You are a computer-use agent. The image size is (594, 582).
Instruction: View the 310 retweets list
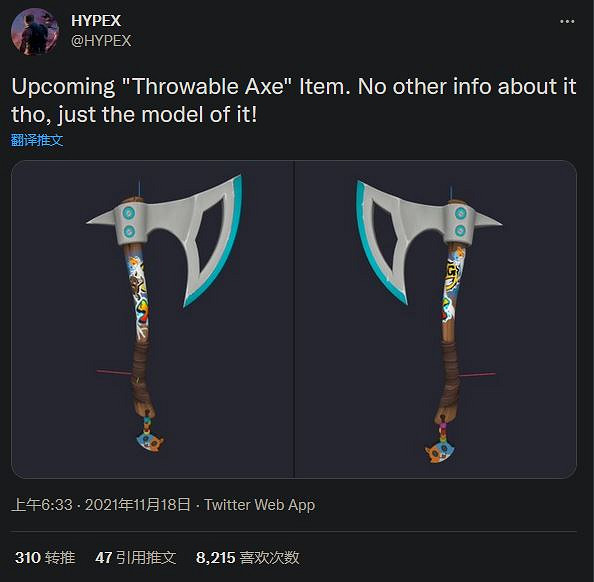pyautogui.click(x=45, y=557)
